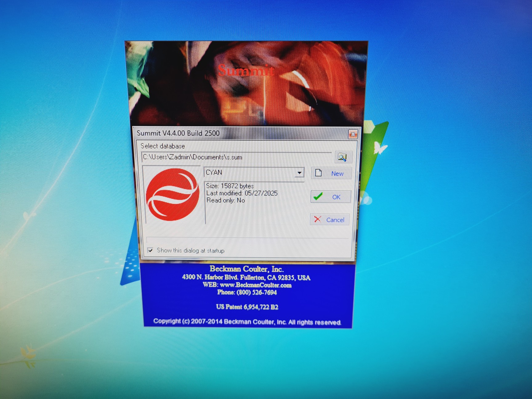This screenshot has width=532, height=399.
Task: Close the Summit V4.4.00 dialog
Action: [353, 134]
